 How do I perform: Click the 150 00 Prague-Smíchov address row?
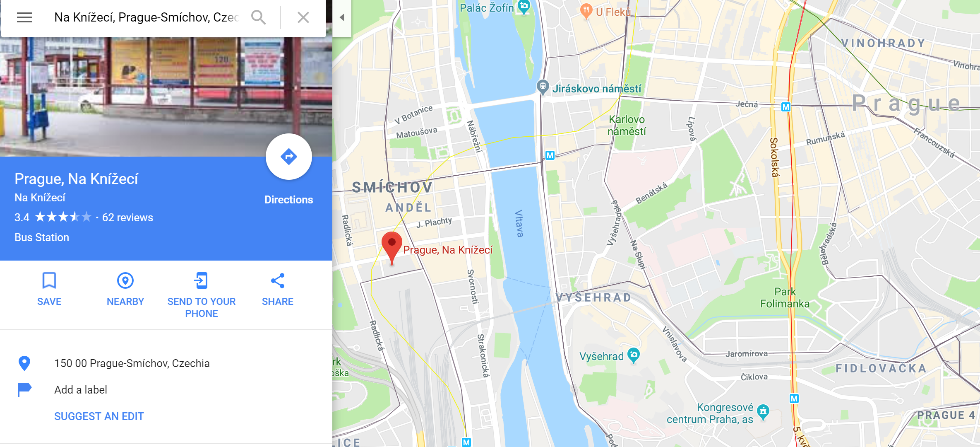[166, 363]
